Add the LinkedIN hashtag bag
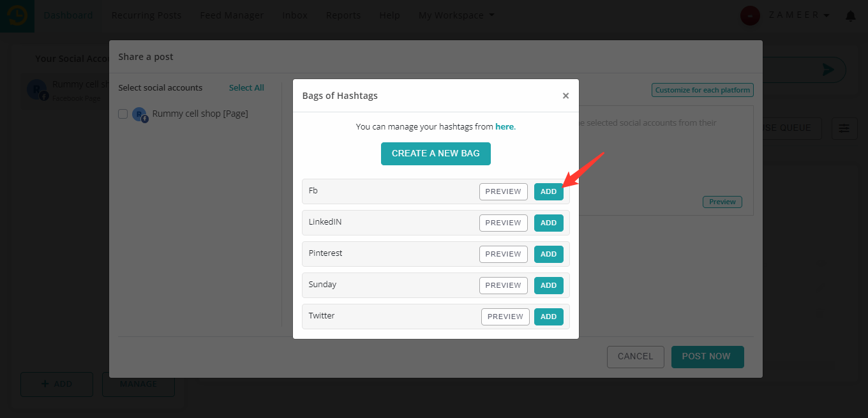868x418 pixels. pyautogui.click(x=548, y=223)
